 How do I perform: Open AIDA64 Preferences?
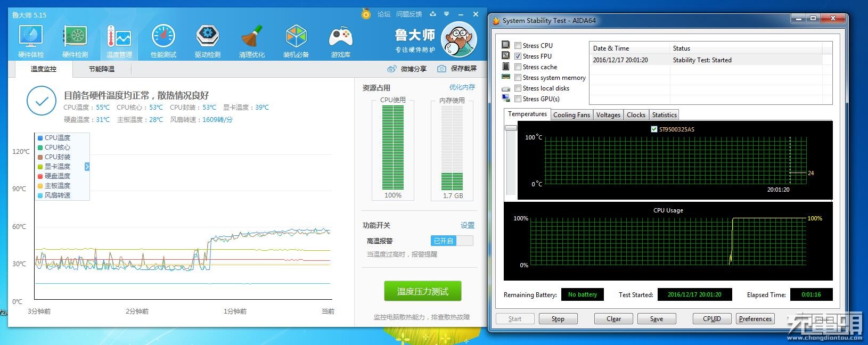[755, 319]
